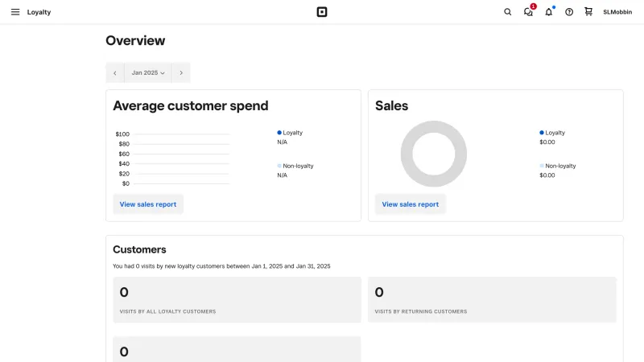Click the Overview page heading
The width and height of the screenshot is (644, 362).
click(x=135, y=41)
